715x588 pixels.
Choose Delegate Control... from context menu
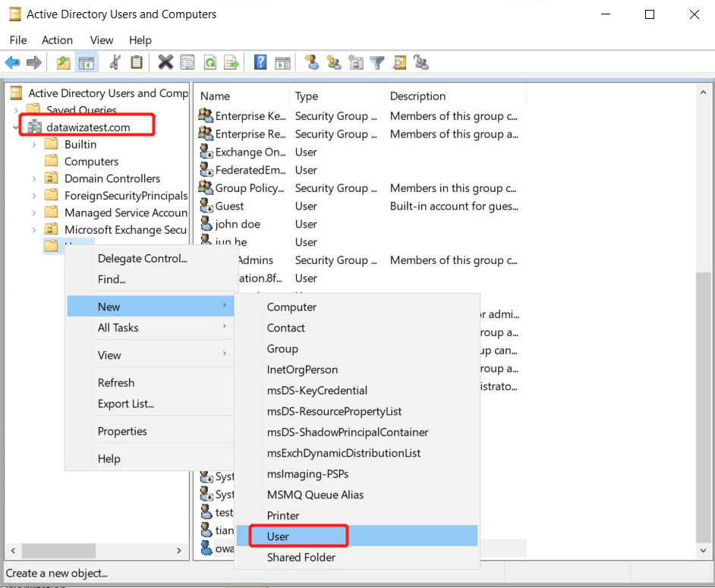(x=150, y=259)
